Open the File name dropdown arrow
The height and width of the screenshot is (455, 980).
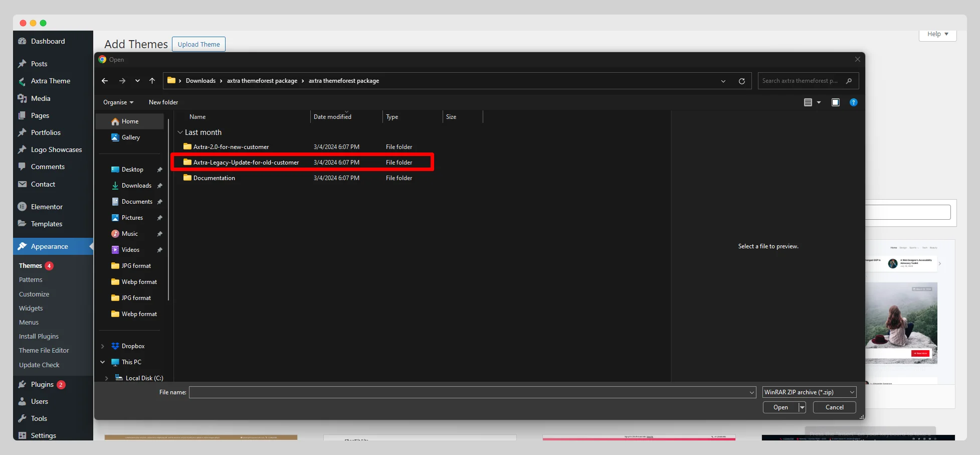[752, 392]
